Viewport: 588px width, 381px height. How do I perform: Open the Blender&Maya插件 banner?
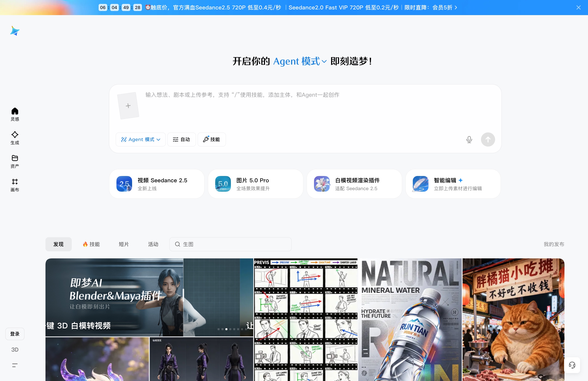149,297
